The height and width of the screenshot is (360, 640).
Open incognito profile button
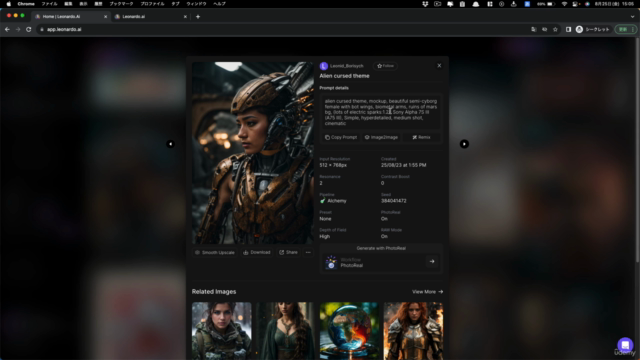592,29
